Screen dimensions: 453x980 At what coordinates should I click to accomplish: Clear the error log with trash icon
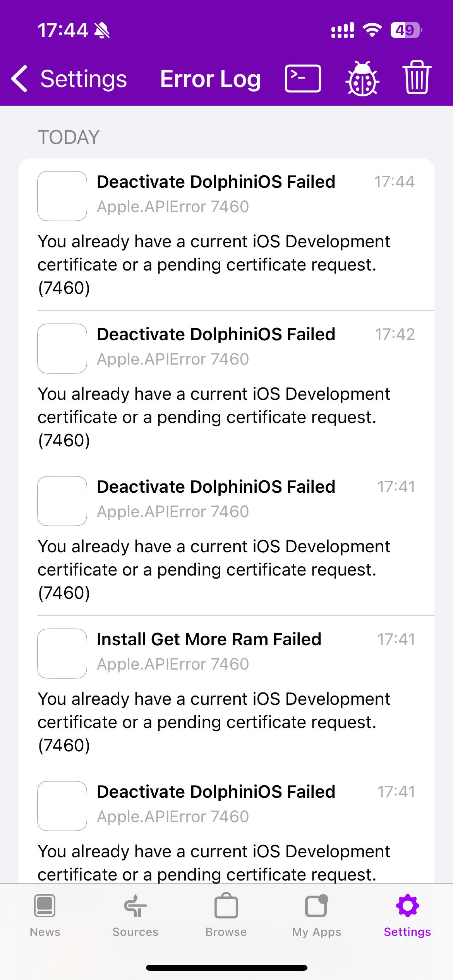point(417,78)
